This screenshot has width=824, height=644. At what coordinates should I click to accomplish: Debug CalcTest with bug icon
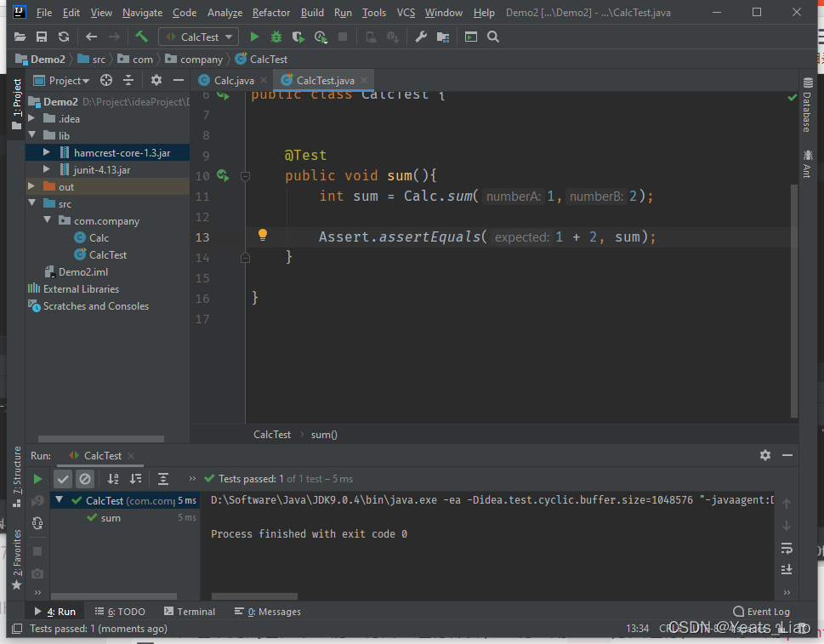click(x=276, y=37)
